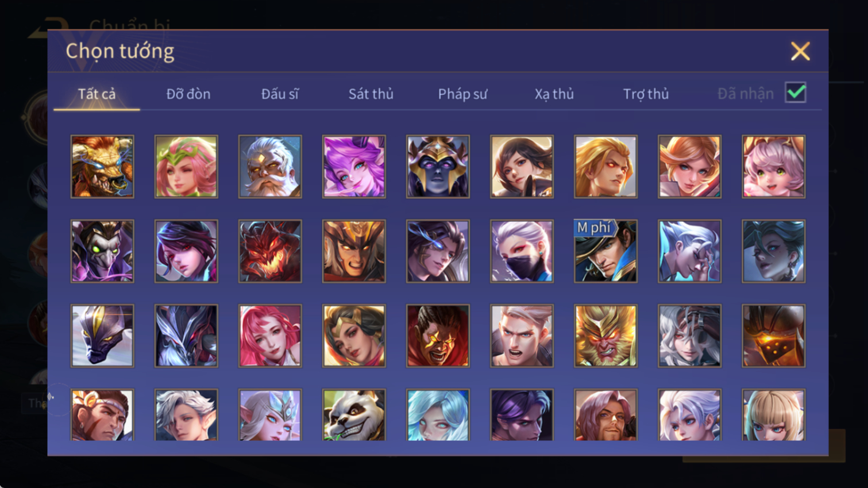The height and width of the screenshot is (488, 868).
Task: Select the blue-haired ice girl hero
Action: [438, 415]
